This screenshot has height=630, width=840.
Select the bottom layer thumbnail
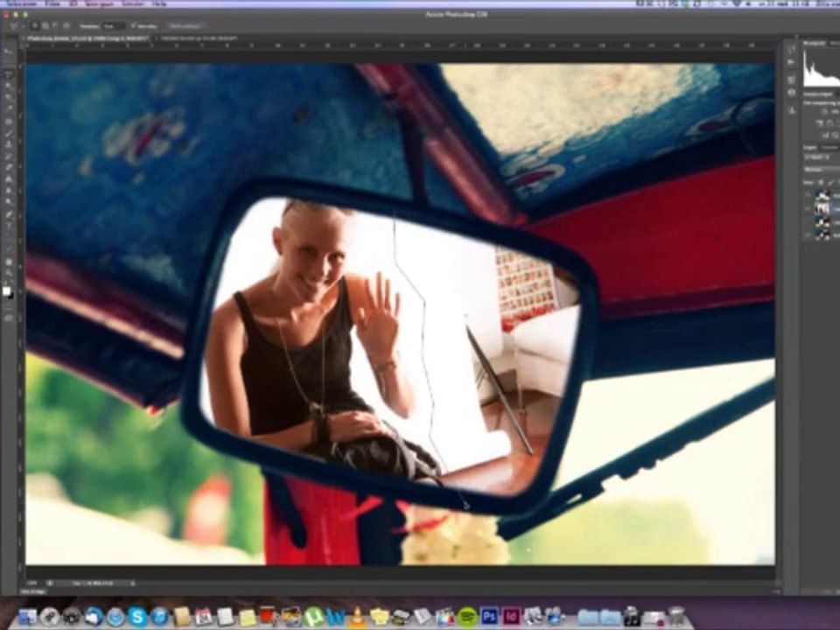click(822, 234)
